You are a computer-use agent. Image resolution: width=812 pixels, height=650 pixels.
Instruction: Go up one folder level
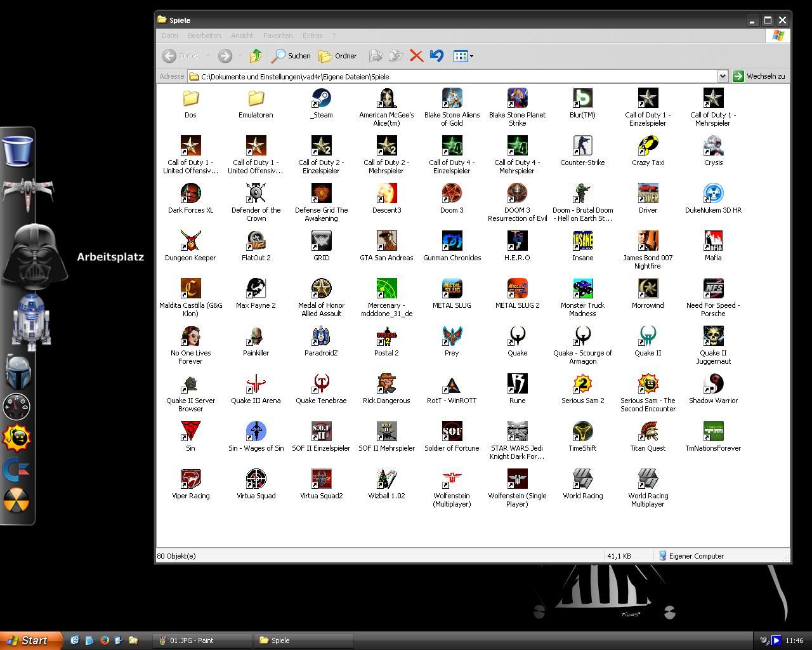256,56
